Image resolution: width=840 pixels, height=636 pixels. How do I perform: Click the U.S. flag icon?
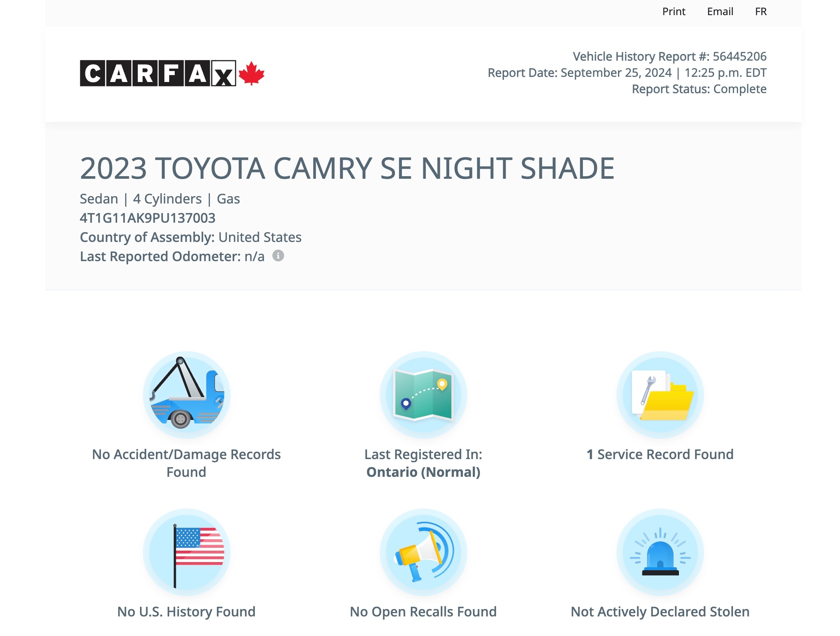[x=187, y=552]
